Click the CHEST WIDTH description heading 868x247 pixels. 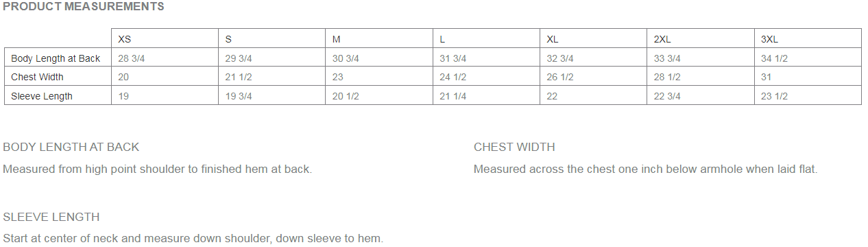[x=514, y=147]
